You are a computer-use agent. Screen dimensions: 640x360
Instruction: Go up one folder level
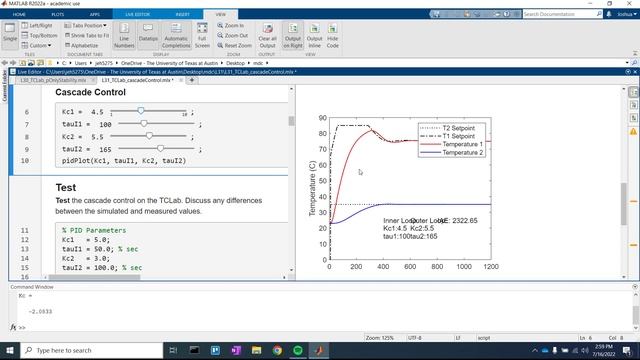pyautogui.click(x=22, y=63)
